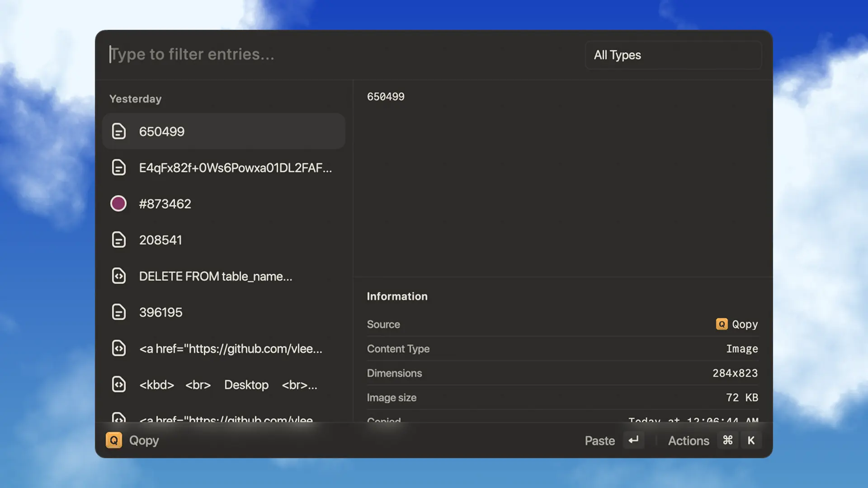Click the Qopy source icon in Information
Image resolution: width=868 pixels, height=488 pixels.
click(x=722, y=324)
